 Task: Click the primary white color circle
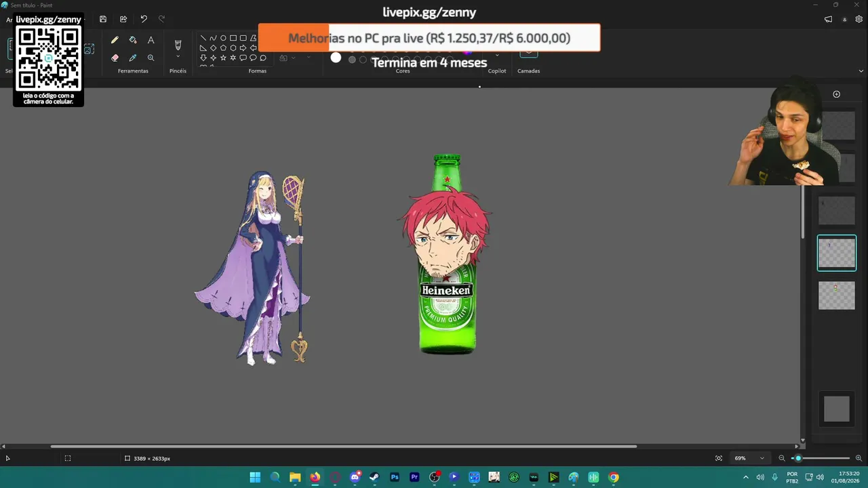tap(336, 58)
